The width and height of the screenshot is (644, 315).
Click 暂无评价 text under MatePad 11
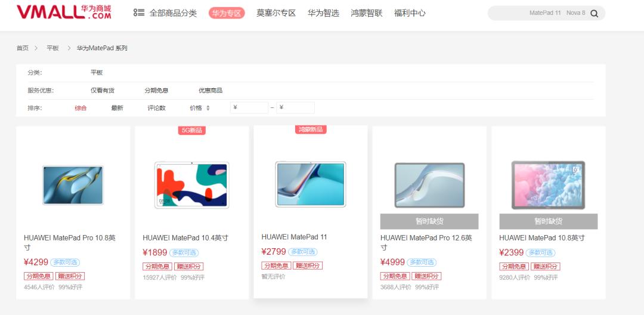[x=273, y=276]
